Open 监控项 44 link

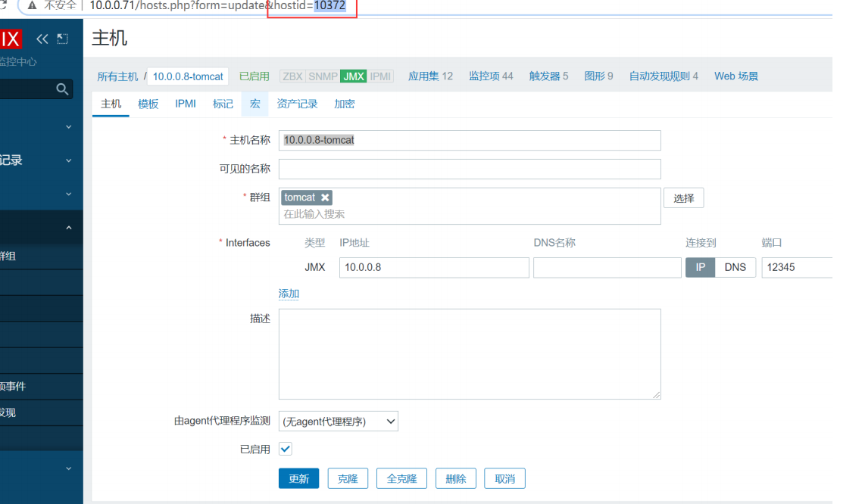click(491, 76)
